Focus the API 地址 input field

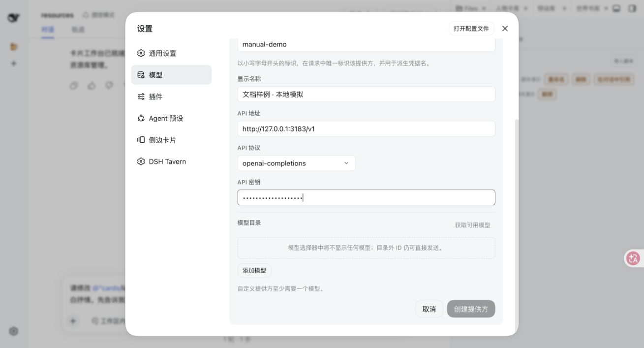coord(366,129)
